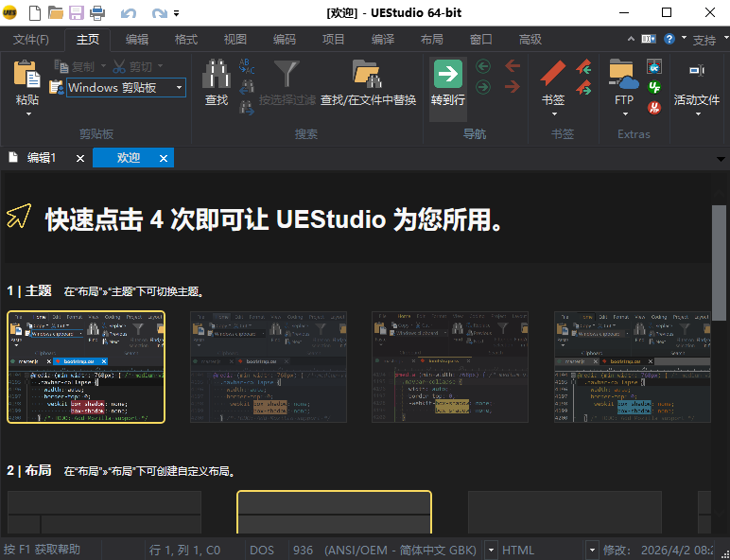Click the find previous binoculars icon

click(x=247, y=87)
